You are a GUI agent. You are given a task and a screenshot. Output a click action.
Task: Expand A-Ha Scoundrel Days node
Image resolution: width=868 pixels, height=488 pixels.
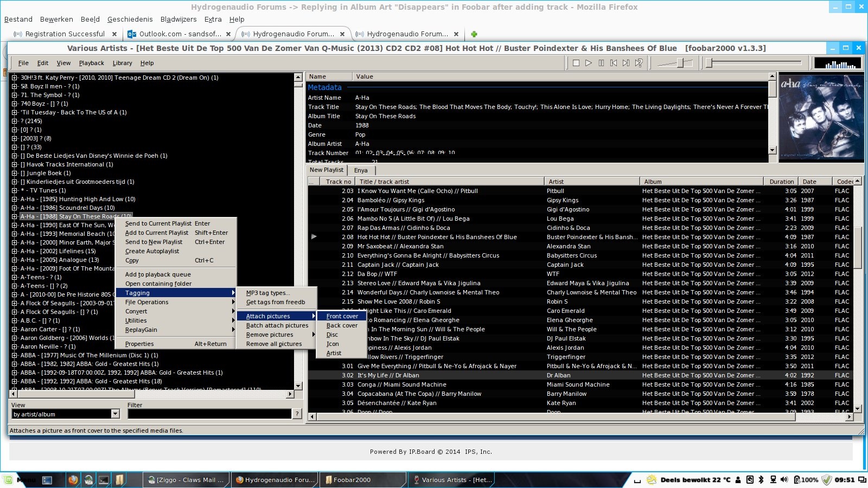pos(15,208)
